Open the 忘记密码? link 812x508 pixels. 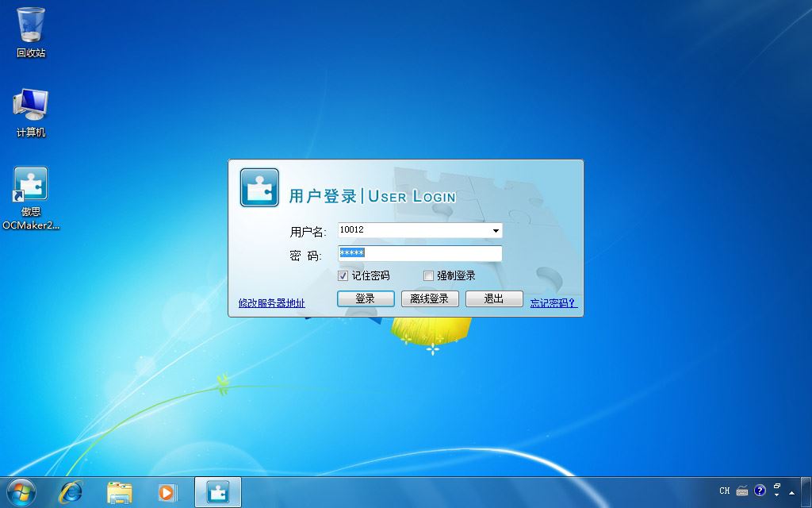click(553, 303)
